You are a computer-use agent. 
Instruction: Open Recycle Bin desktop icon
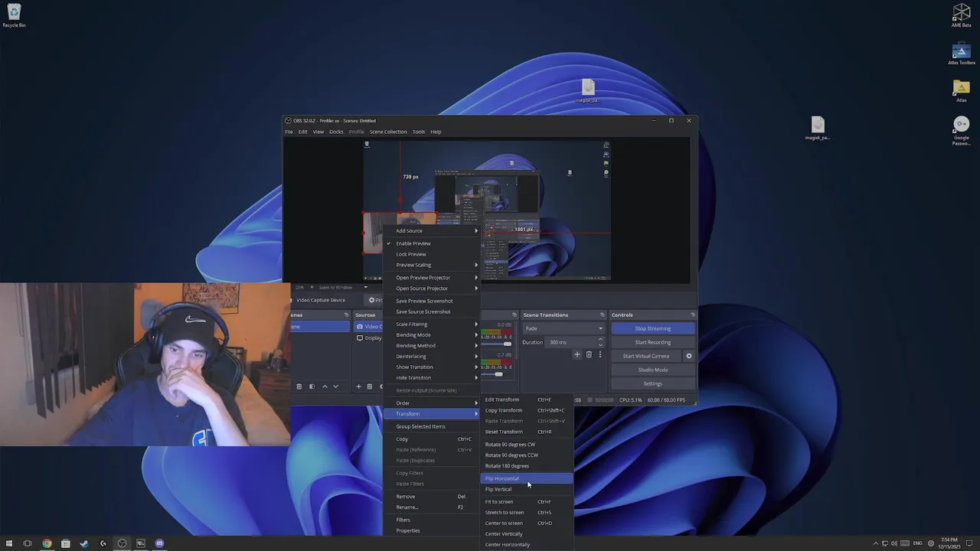(x=14, y=15)
